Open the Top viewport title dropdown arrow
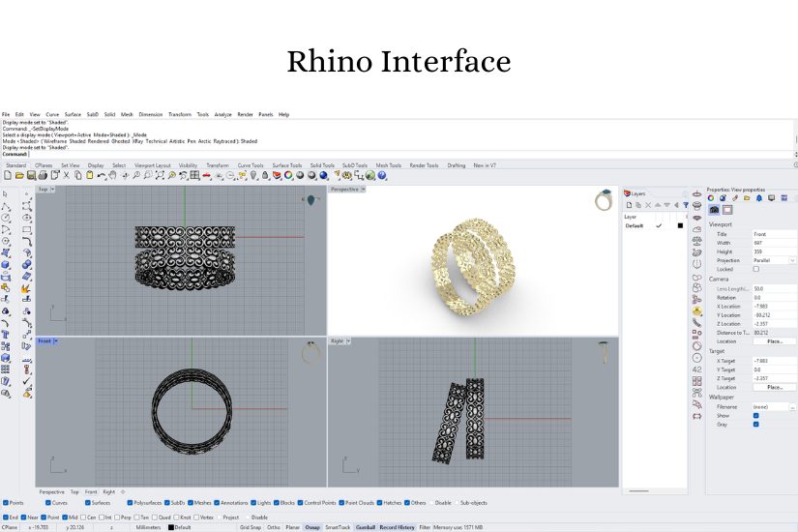Screen dimensions: 798x532 52,189
